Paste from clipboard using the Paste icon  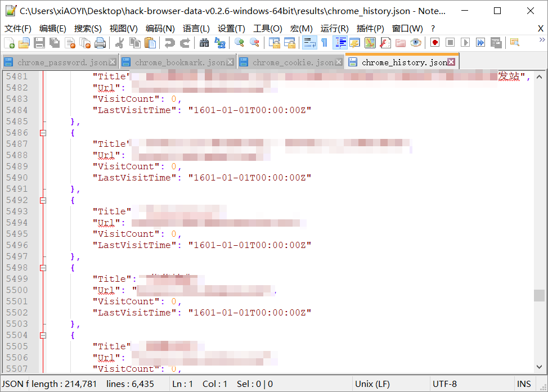150,43
